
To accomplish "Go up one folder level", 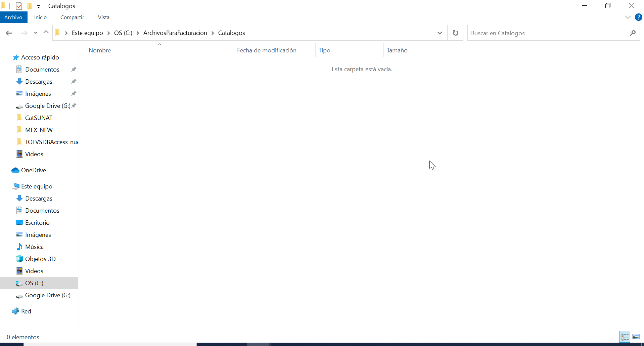I will click(46, 33).
